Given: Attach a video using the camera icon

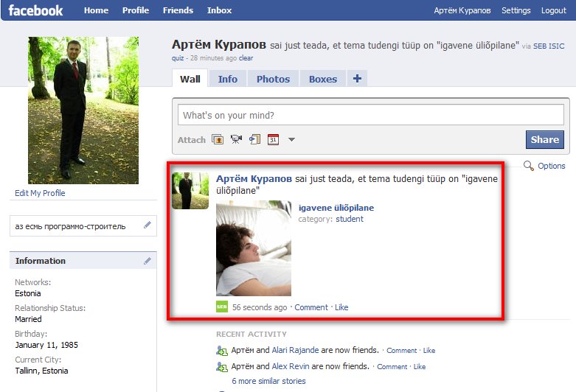Looking at the screenshot, I should click(236, 139).
